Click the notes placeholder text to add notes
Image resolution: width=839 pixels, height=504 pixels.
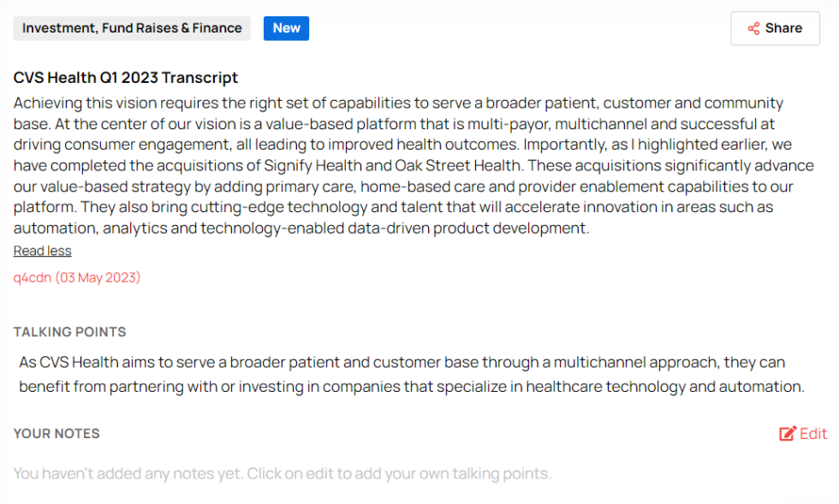283,472
